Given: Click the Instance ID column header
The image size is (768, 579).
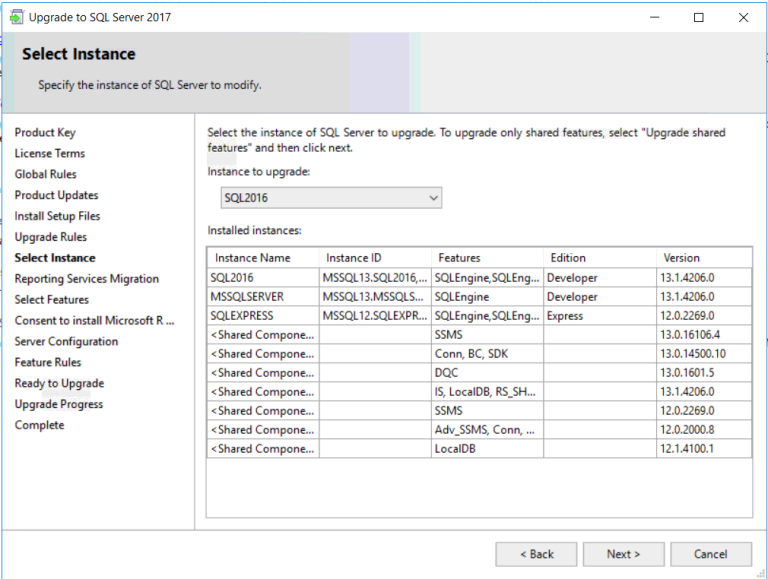Looking at the screenshot, I should [x=374, y=258].
